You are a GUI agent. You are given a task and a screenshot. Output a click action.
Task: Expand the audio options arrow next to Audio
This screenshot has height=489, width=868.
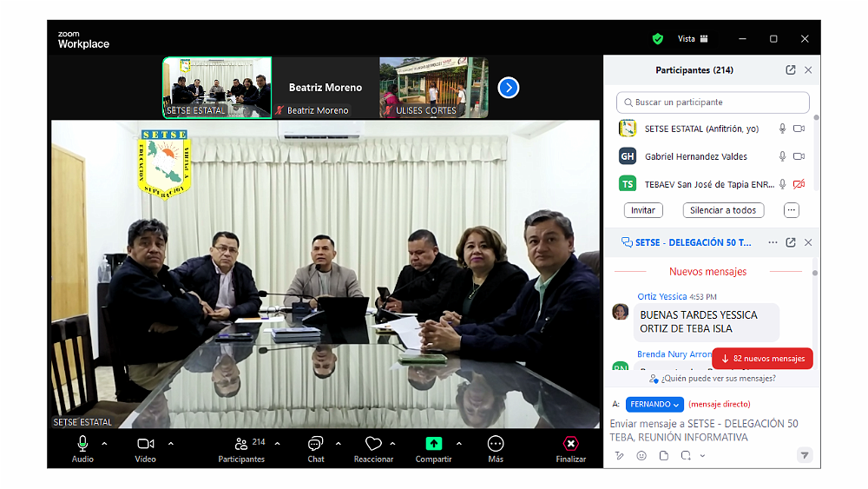[x=105, y=444]
